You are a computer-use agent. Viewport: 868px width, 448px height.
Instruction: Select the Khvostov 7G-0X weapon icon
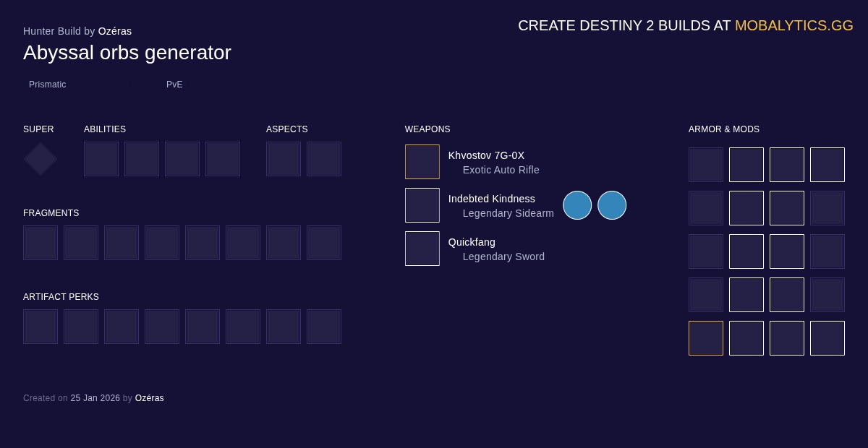click(x=422, y=162)
